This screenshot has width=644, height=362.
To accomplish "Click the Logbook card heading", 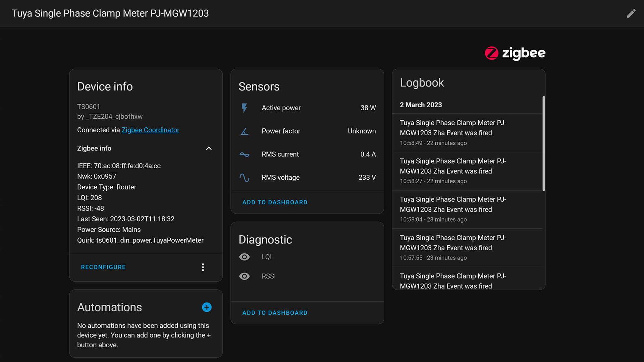I will [x=422, y=83].
